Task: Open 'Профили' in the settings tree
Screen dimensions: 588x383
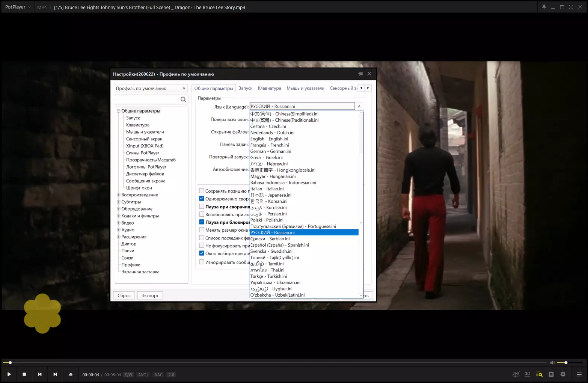Action: (x=131, y=265)
